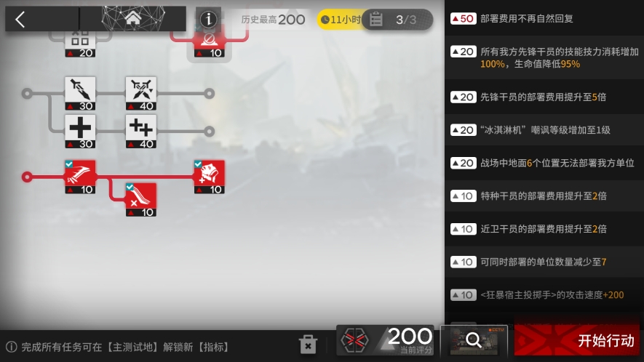Select the four-squares 20-point tag
This screenshot has height=362, width=644.
(80, 43)
